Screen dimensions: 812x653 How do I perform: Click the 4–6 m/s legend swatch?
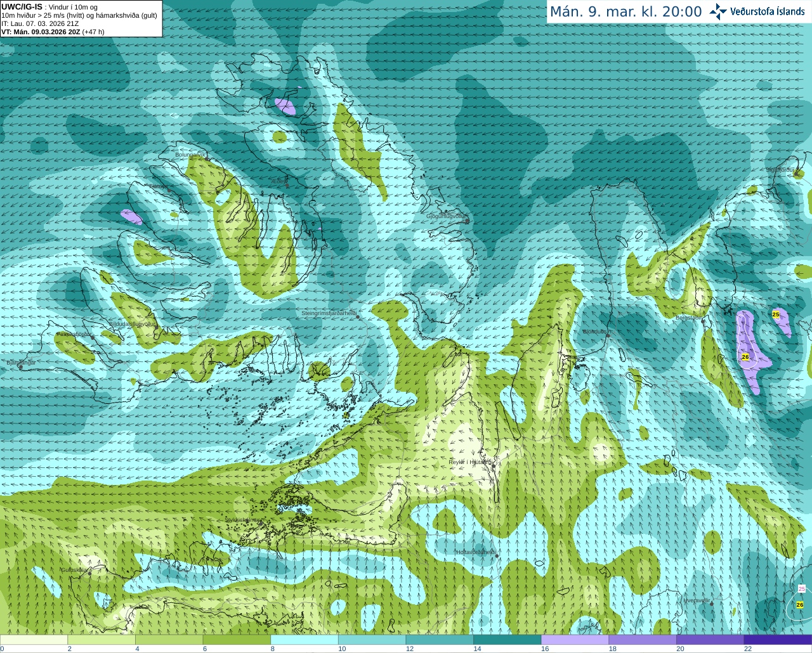[169, 640]
